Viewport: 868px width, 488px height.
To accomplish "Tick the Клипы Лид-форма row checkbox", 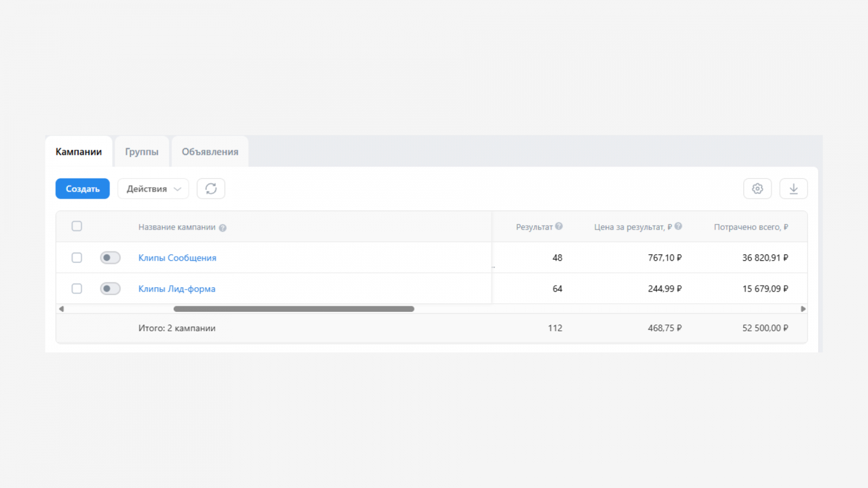I will pos(77,288).
